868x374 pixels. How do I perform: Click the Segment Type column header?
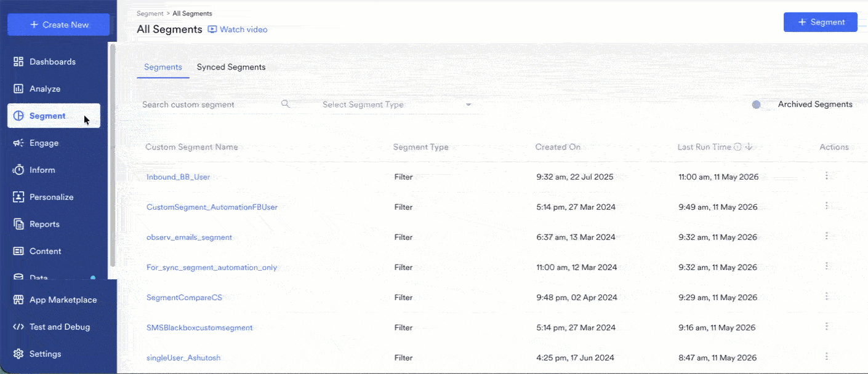(421, 147)
